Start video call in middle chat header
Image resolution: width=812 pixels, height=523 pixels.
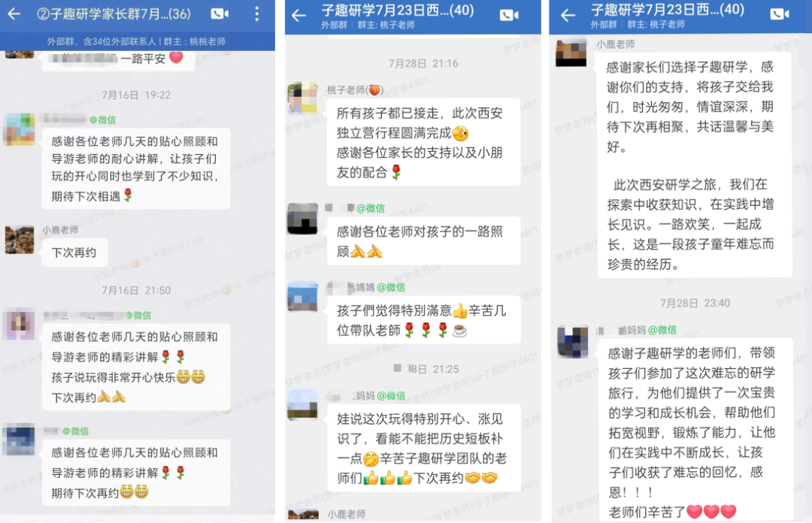click(509, 16)
